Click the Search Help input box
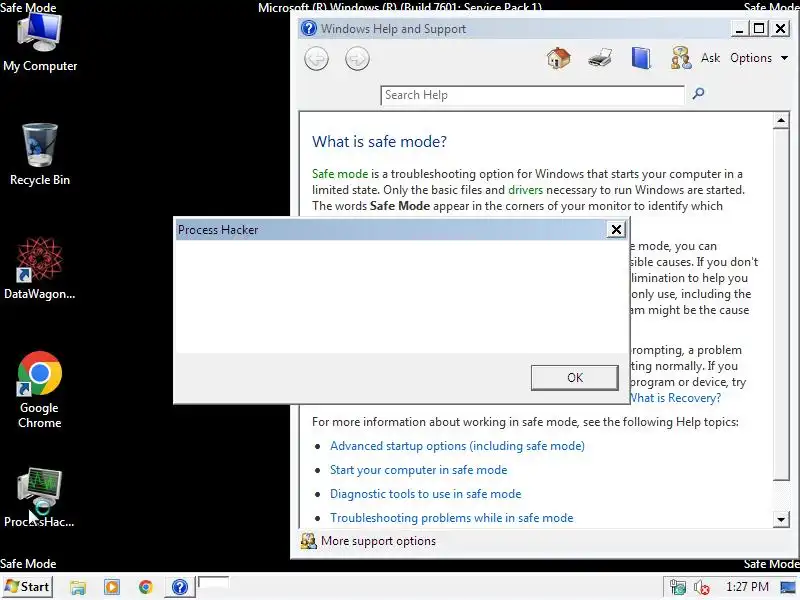Screen dimensions: 800x600 [532, 95]
